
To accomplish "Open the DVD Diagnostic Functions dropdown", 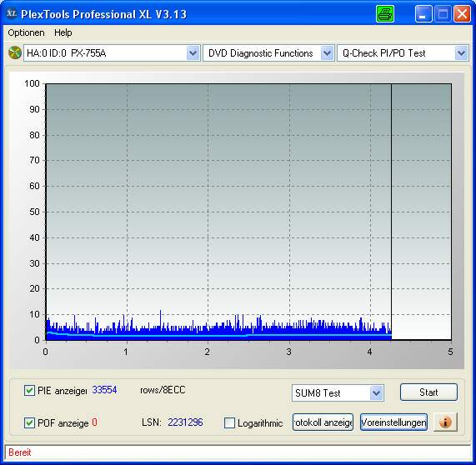I will 328,53.
